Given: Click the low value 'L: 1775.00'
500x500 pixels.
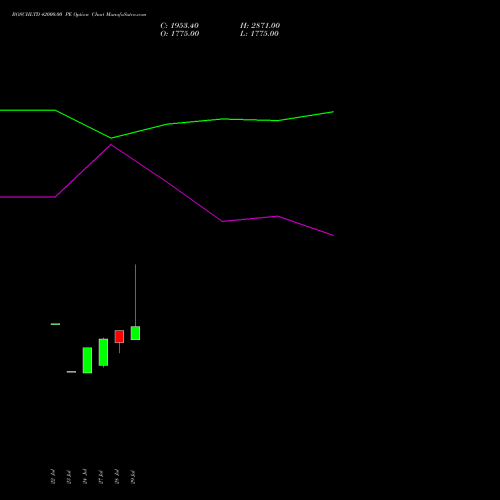Looking at the screenshot, I should (x=259, y=34).
